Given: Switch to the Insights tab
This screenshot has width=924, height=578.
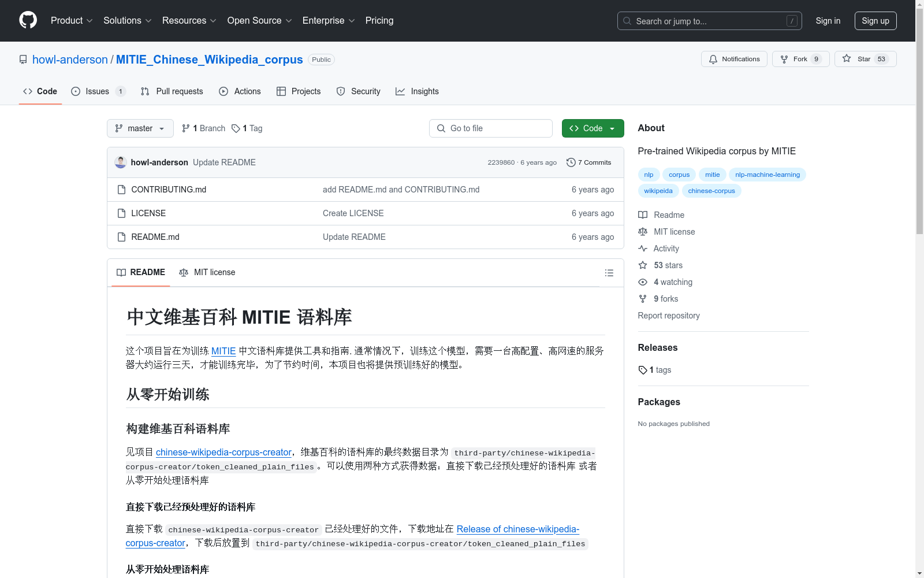Looking at the screenshot, I should 418,91.
